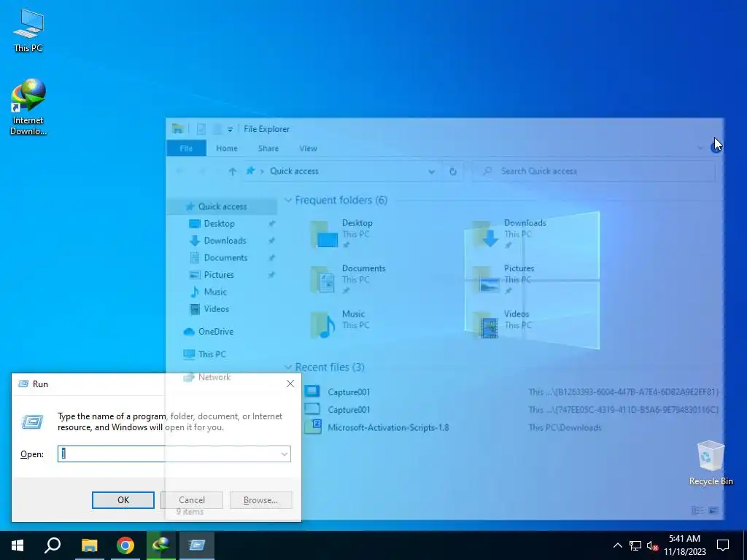Click the refresh button by address bar

(x=452, y=171)
